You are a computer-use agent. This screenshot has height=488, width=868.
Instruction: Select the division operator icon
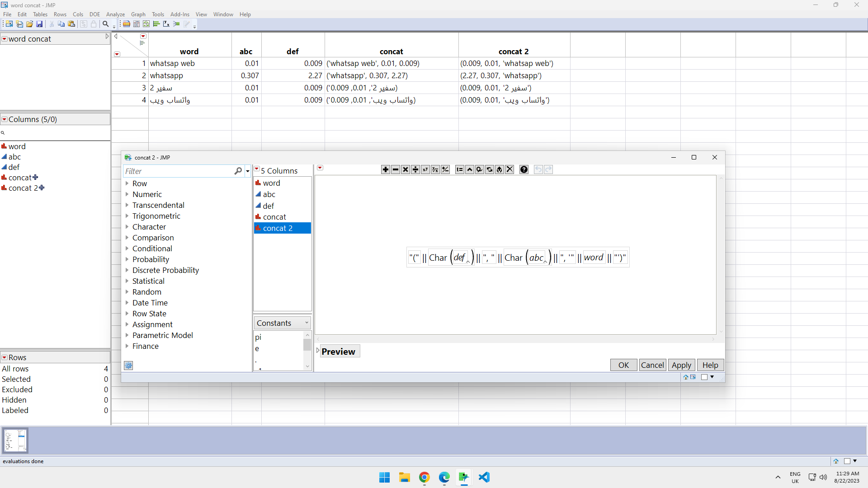tap(415, 169)
